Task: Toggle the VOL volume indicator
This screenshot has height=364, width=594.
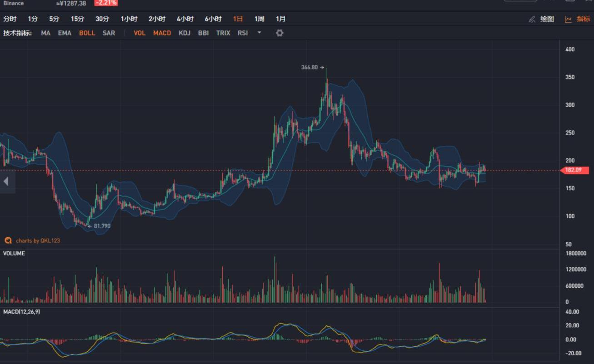Action: click(x=140, y=33)
